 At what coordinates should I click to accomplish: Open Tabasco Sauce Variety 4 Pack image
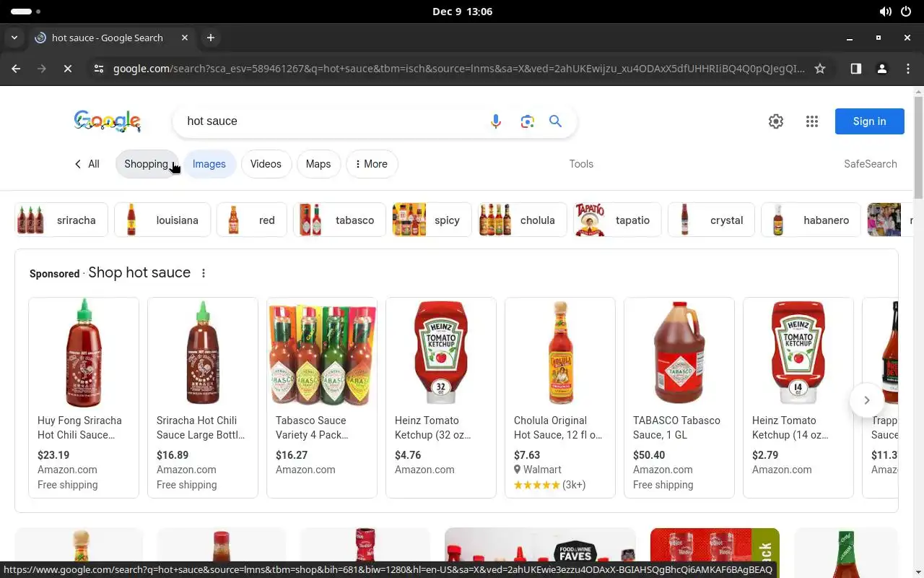[x=322, y=353]
